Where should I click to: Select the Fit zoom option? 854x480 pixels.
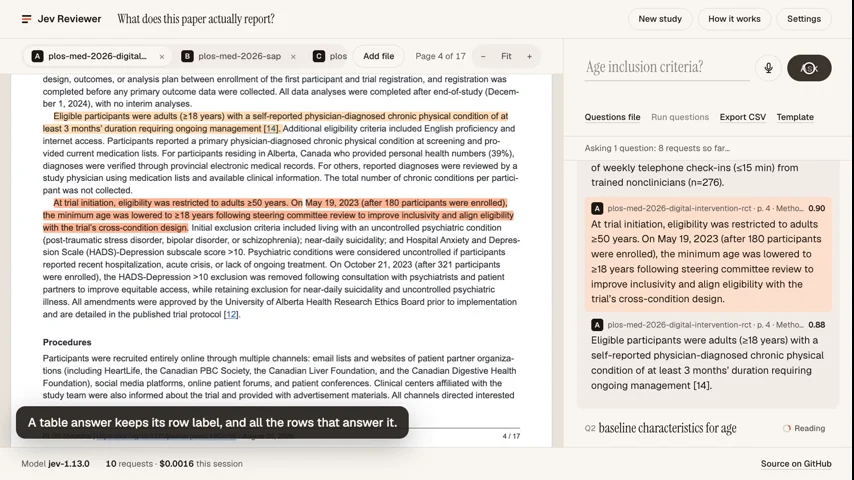coord(506,56)
